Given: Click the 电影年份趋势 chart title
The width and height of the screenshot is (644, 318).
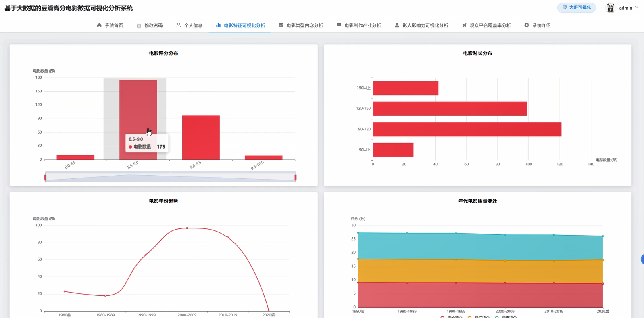Looking at the screenshot, I should [163, 201].
